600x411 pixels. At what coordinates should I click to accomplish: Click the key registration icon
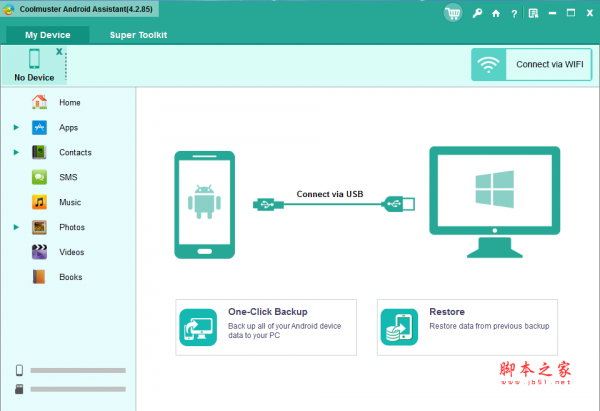click(x=477, y=13)
